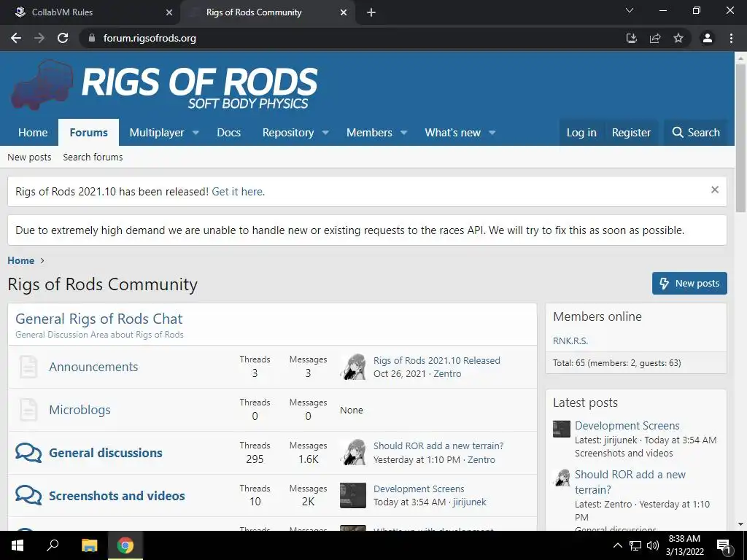The width and height of the screenshot is (747, 560).
Task: Open the notification center icon
Action: pos(724,545)
